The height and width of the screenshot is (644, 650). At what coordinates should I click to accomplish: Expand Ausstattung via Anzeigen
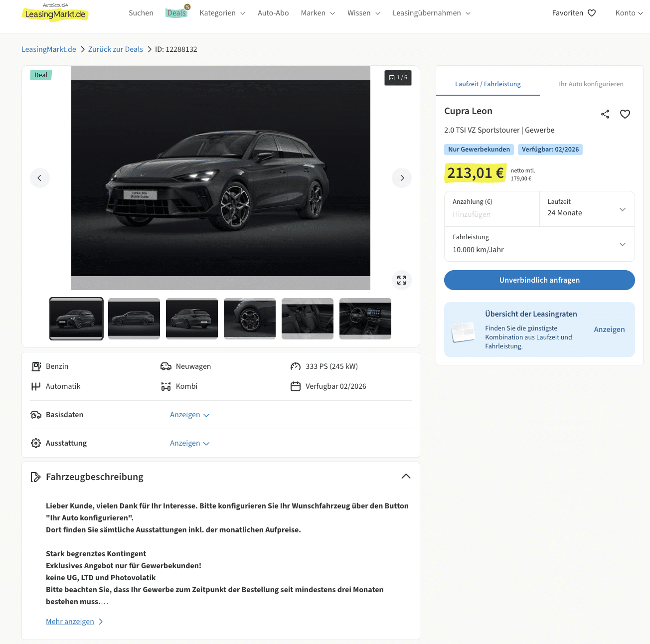(189, 443)
